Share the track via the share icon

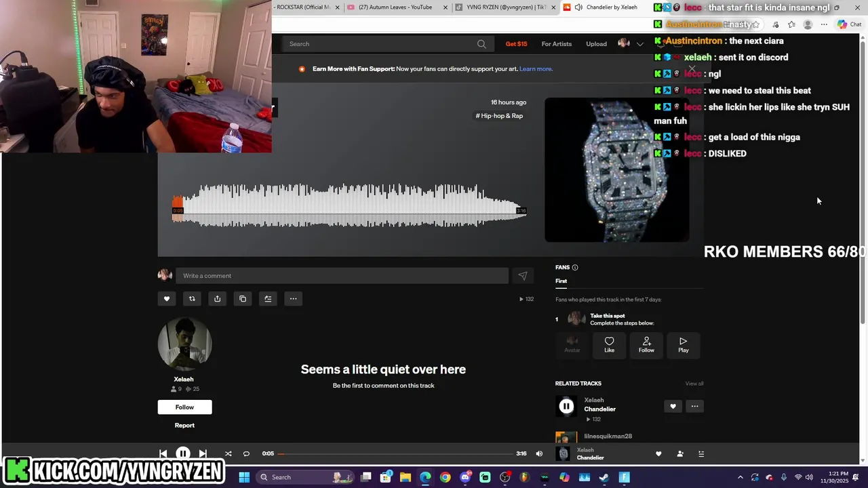pos(217,298)
